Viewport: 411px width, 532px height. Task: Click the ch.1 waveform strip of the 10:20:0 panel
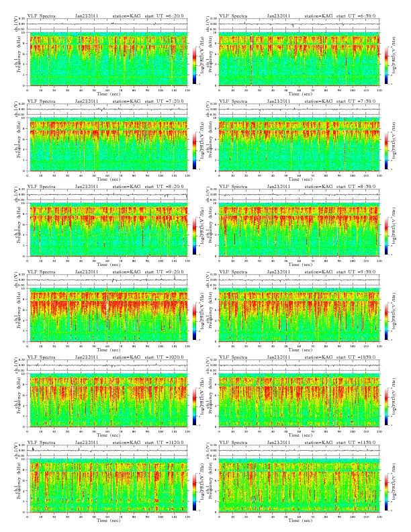(107, 365)
